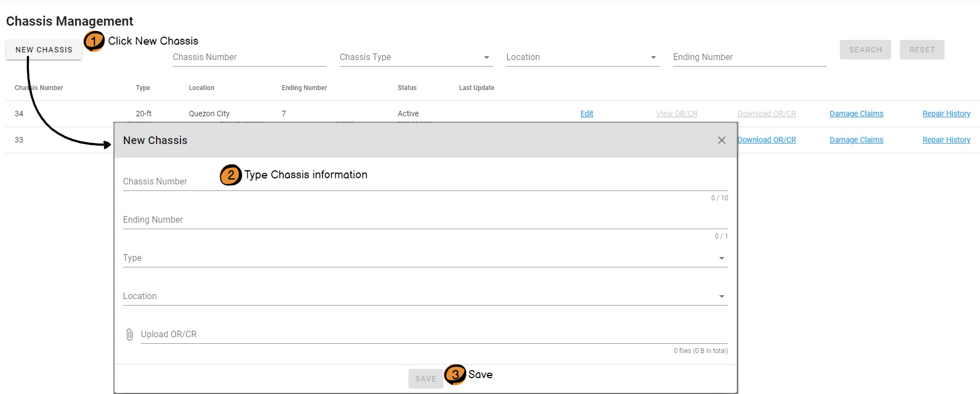Open the Location dropdown in dialog
Screen dimensions: 980x394
click(425, 296)
